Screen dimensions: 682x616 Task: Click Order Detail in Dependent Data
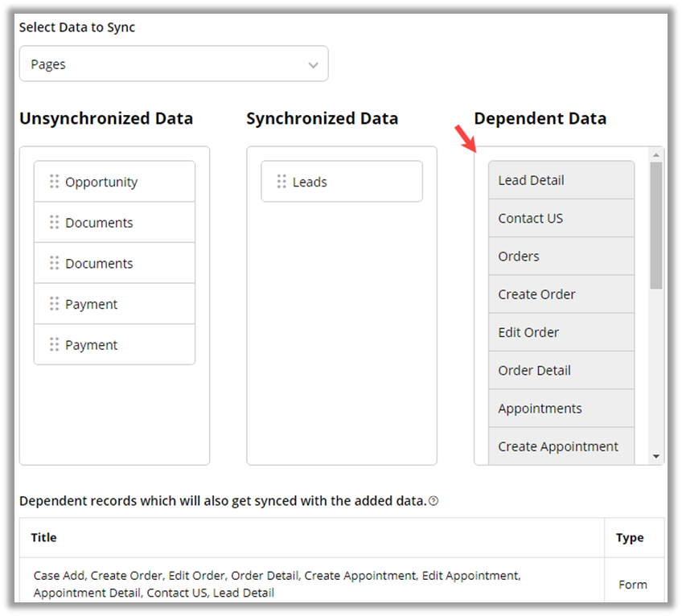pos(561,371)
